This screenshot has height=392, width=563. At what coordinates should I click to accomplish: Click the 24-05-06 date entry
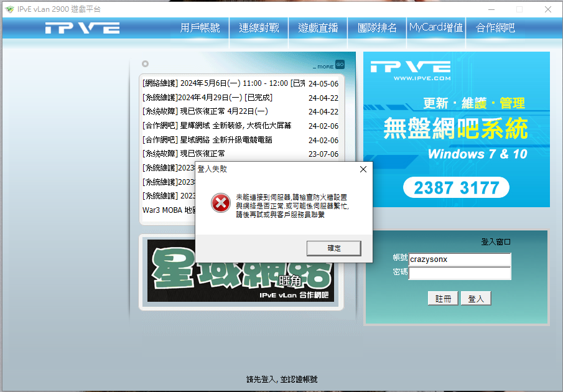pyautogui.click(x=323, y=83)
